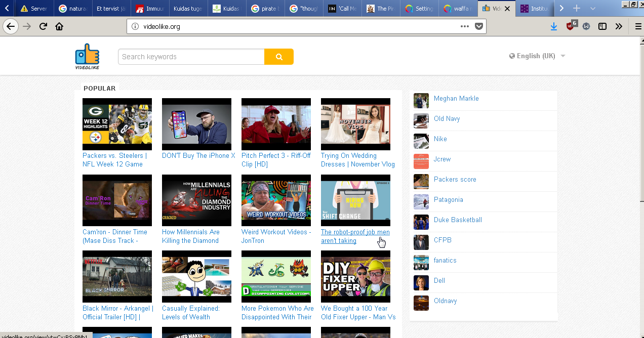Click the Search keywords input field
The height and width of the screenshot is (338, 644).
pos(191,57)
